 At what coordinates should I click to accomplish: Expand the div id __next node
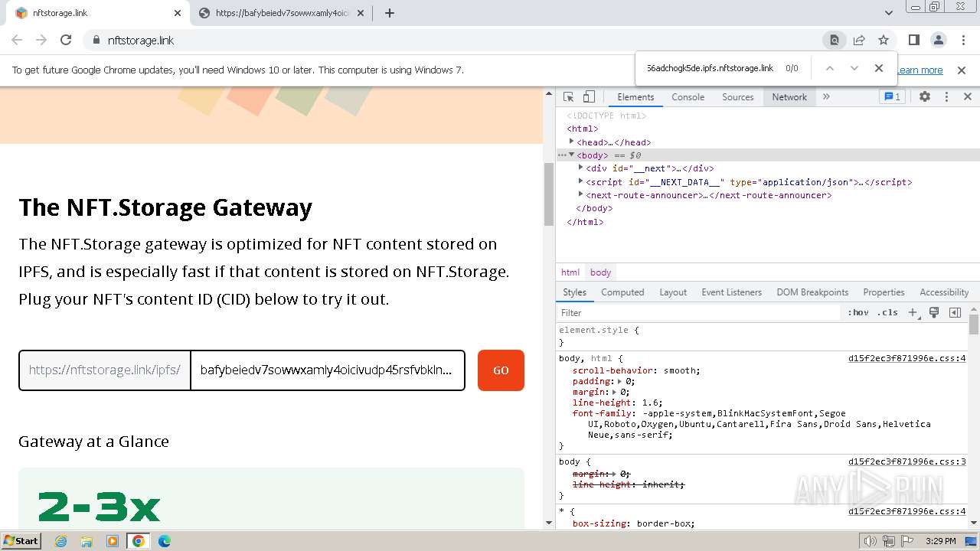pyautogui.click(x=580, y=168)
